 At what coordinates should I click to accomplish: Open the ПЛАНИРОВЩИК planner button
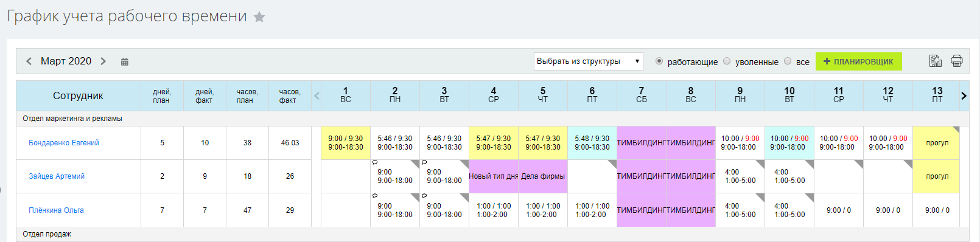pos(858,61)
